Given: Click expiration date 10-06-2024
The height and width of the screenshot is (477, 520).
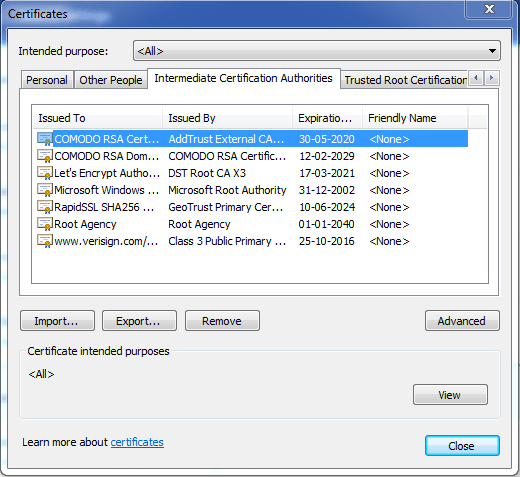Looking at the screenshot, I should click(x=327, y=207).
